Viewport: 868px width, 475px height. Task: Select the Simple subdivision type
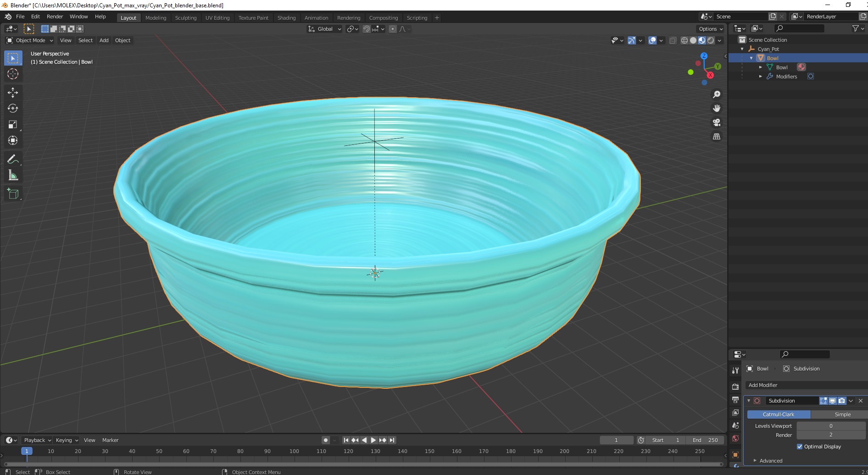[839, 414]
